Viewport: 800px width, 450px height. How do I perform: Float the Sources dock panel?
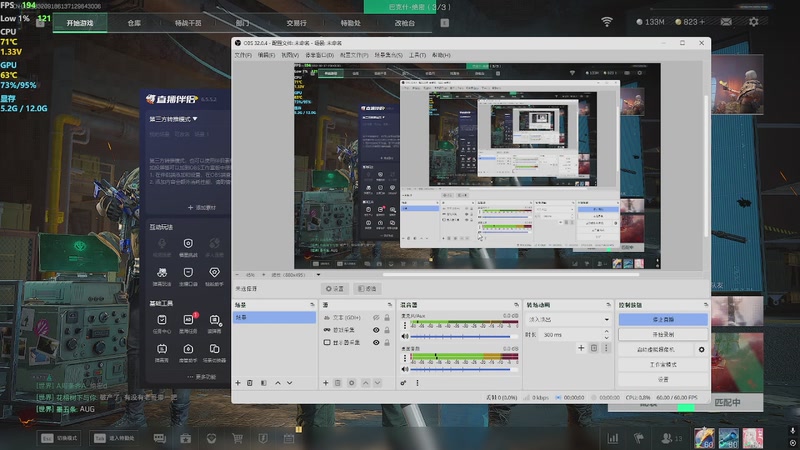click(390, 305)
